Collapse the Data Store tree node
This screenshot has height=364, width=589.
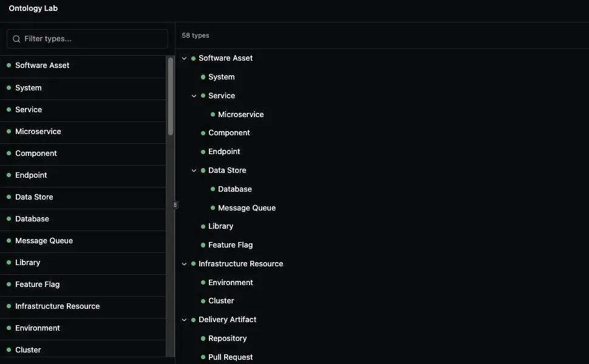194,170
